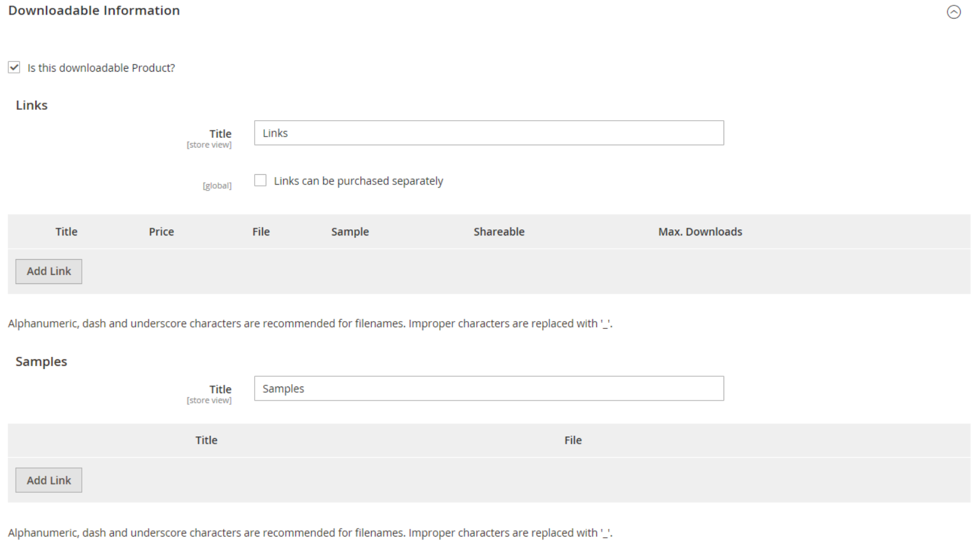980x548 pixels.
Task: Click the Title column header in Samples table
Action: [x=206, y=441]
